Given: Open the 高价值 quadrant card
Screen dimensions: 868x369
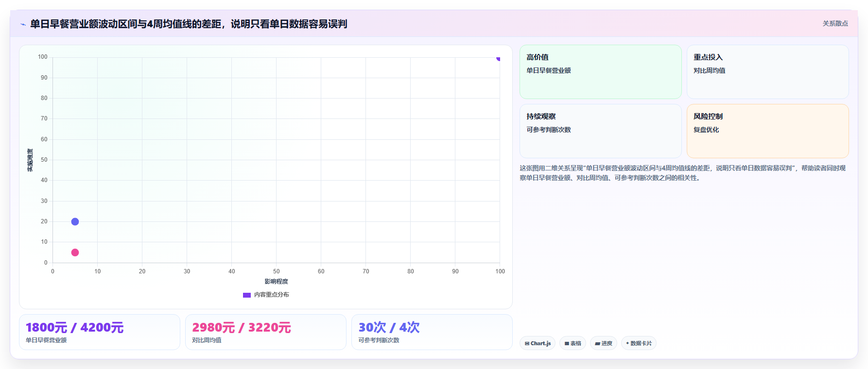Looking at the screenshot, I should click(600, 72).
